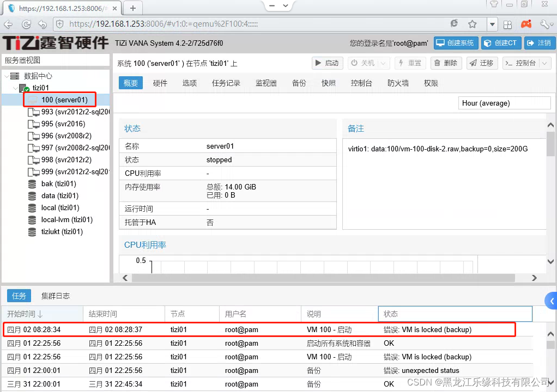Click the monitor icon of VM 998
This screenshot has height=392, width=557.
click(x=33, y=160)
